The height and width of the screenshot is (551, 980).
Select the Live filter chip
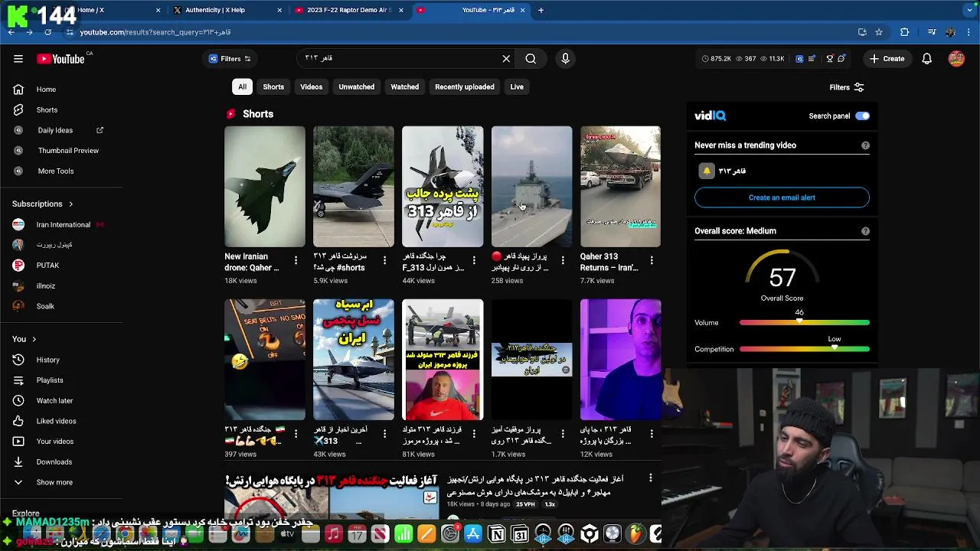(517, 87)
